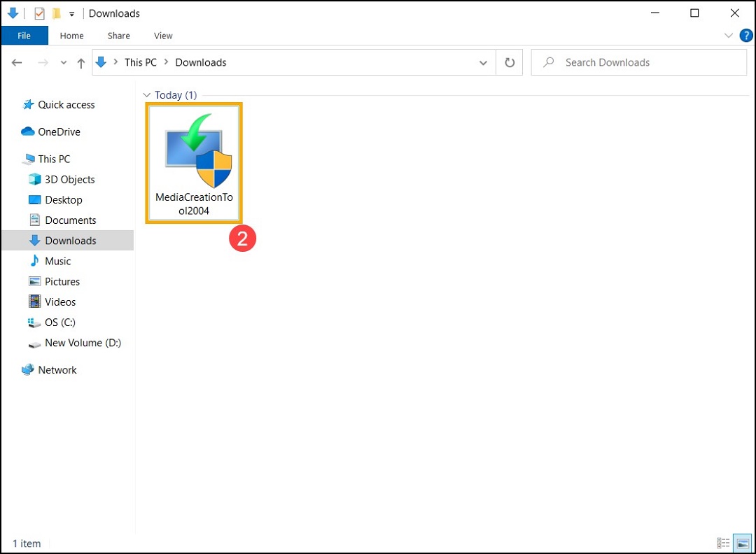Click the refresh icon next to address bar
This screenshot has width=756, height=554.
[509, 62]
